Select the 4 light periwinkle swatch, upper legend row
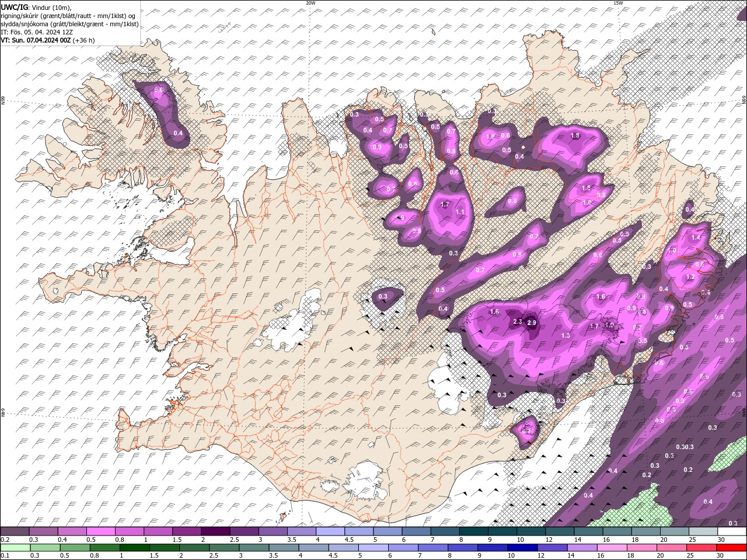 (330, 531)
